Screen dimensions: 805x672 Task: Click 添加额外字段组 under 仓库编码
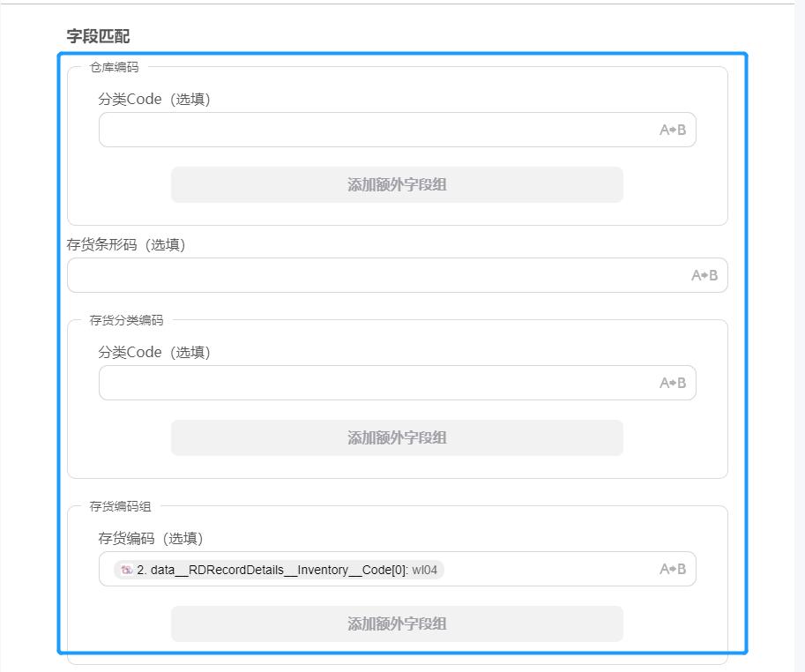tap(396, 184)
